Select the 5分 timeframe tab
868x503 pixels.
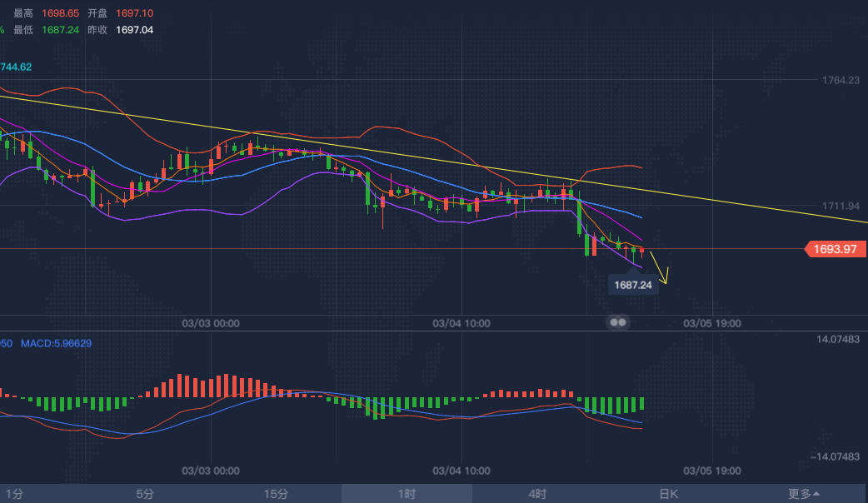pyautogui.click(x=145, y=494)
